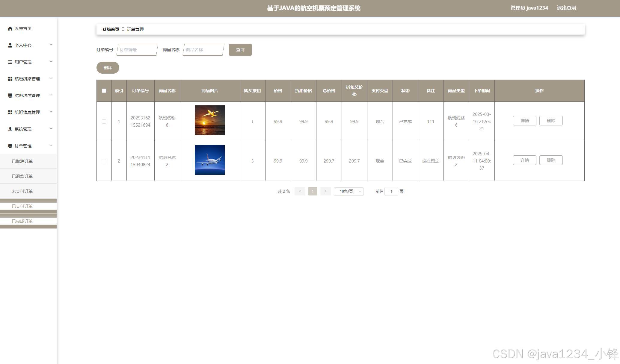Click the monitor icon beside 航班次序管理
The height and width of the screenshot is (364, 620).
[10, 95]
